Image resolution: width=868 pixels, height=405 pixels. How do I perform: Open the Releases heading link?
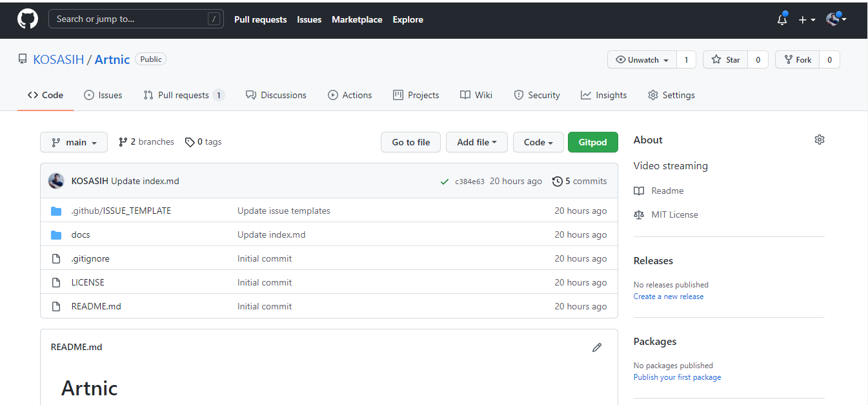653,261
